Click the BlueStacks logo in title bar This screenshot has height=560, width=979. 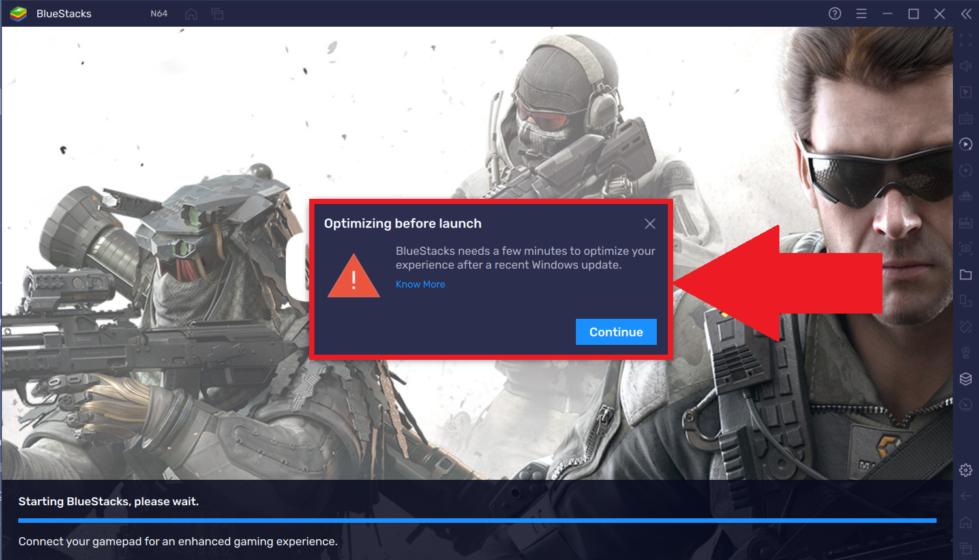point(18,14)
